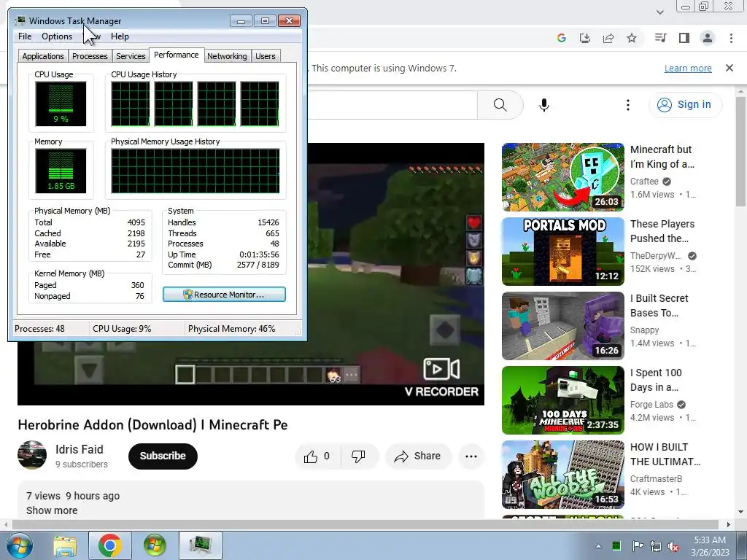
Task: Click the Action Center flag tray icon
Action: point(638,546)
